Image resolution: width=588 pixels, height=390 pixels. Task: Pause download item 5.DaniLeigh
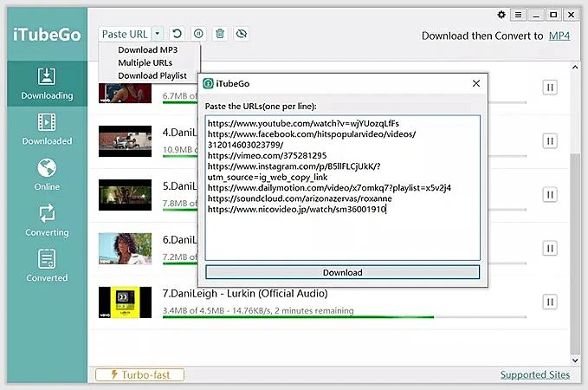[550, 195]
